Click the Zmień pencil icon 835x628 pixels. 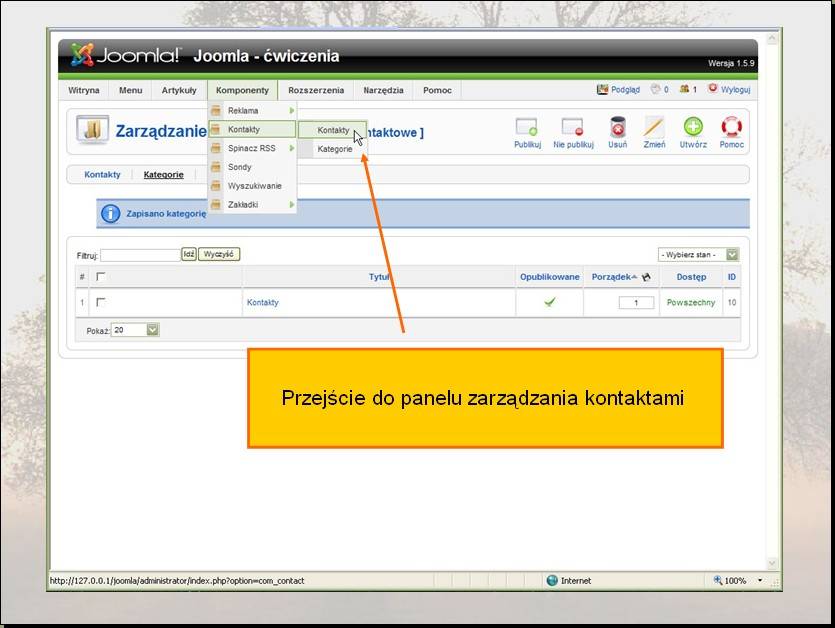[653, 127]
